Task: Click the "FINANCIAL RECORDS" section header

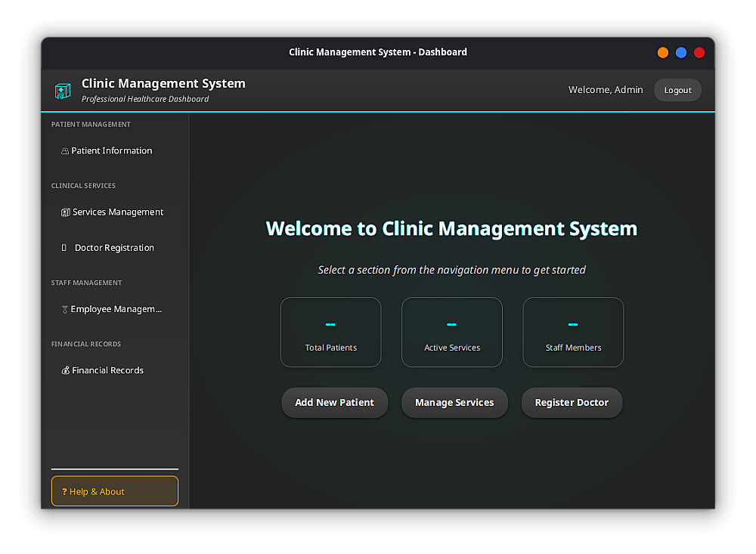Action: [86, 344]
